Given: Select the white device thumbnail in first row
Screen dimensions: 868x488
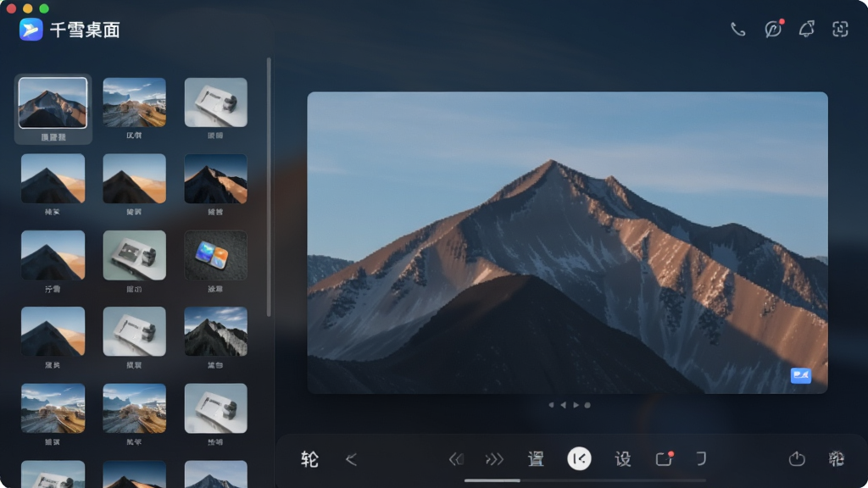Looking at the screenshot, I should (215, 103).
